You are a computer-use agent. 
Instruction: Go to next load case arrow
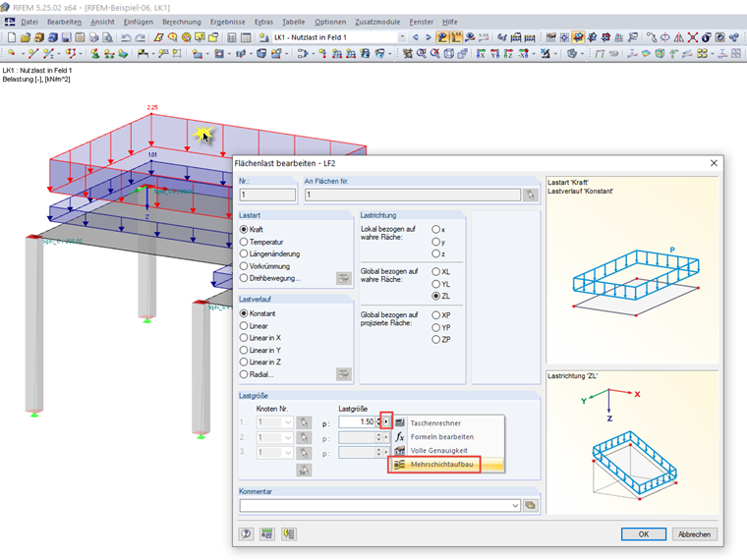pyautogui.click(x=429, y=37)
